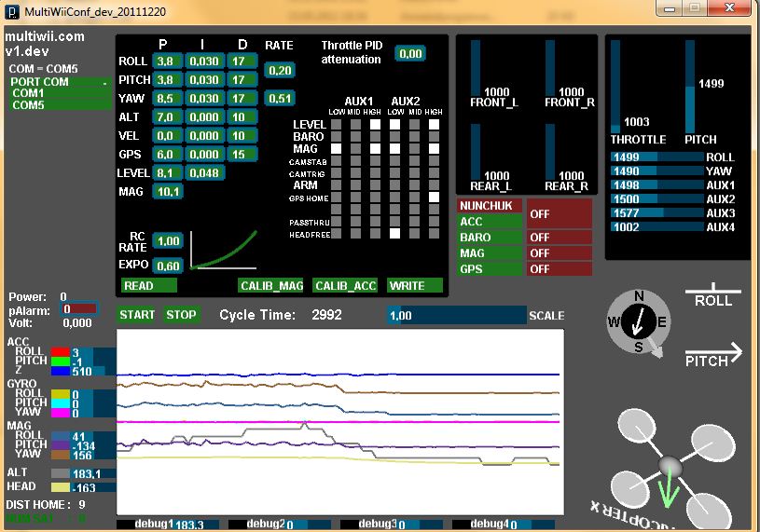Toggle GYRO ROLL yellow graph swatch
760x532 pixels.
[x=61, y=394]
